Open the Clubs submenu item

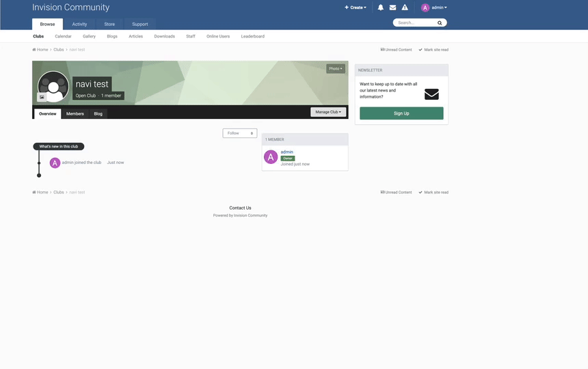tap(38, 36)
